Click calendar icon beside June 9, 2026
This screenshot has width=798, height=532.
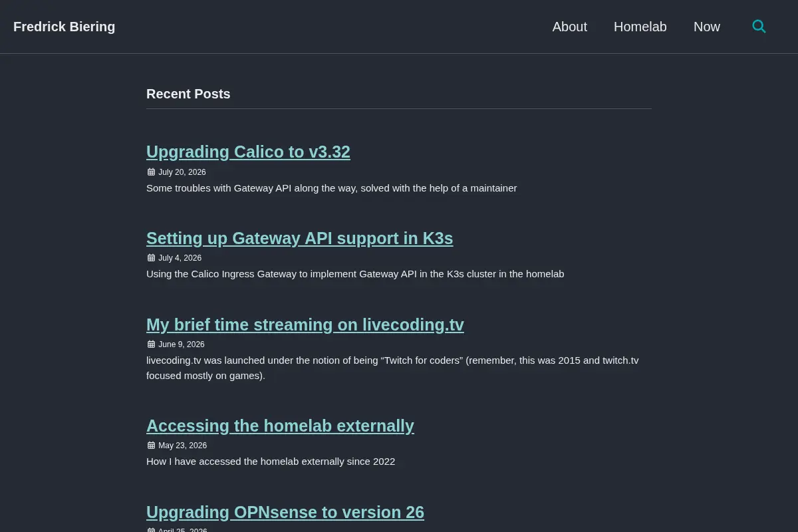click(151, 344)
